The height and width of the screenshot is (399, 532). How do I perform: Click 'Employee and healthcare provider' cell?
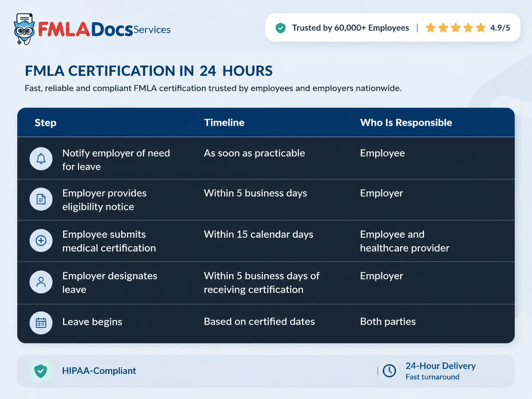tap(405, 241)
